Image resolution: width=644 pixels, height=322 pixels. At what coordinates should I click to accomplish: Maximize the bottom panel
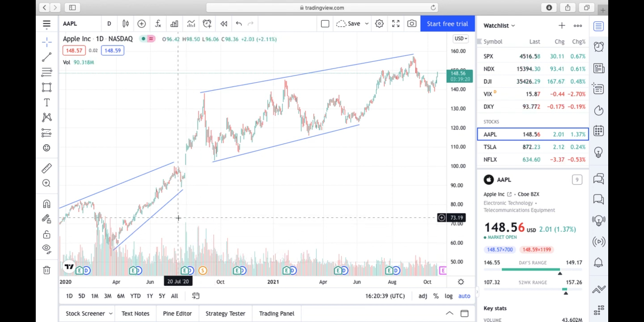pos(465,313)
